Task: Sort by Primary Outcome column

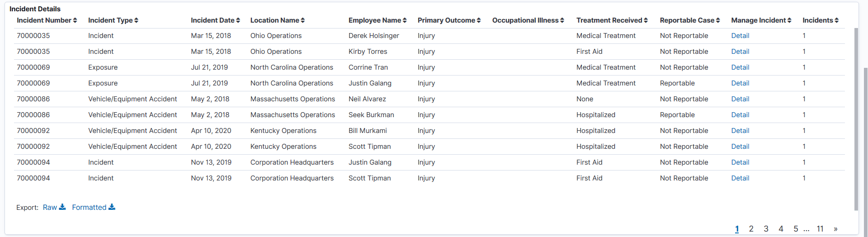Action: point(478,20)
